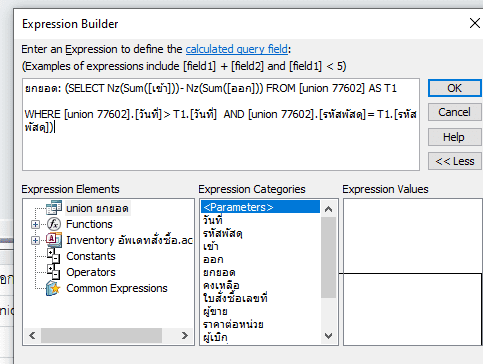Choose คงเหลือ in the categories list
The height and width of the screenshot is (364, 483).
[x=221, y=286]
